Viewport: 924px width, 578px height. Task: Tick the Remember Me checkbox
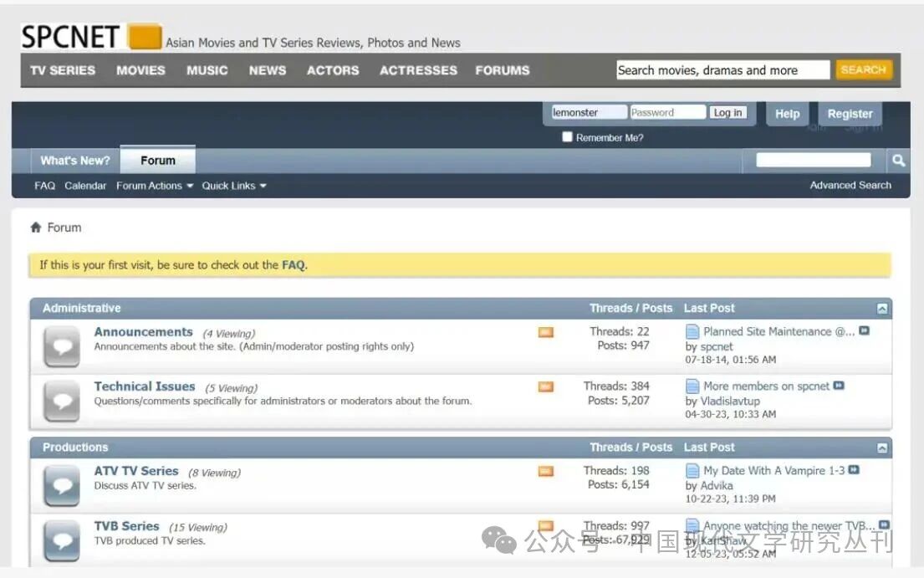coord(567,137)
